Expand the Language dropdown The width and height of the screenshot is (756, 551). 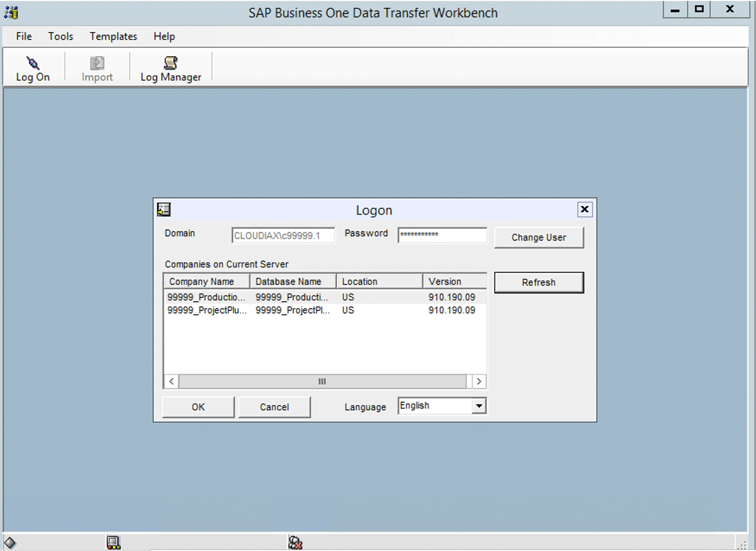click(x=479, y=406)
